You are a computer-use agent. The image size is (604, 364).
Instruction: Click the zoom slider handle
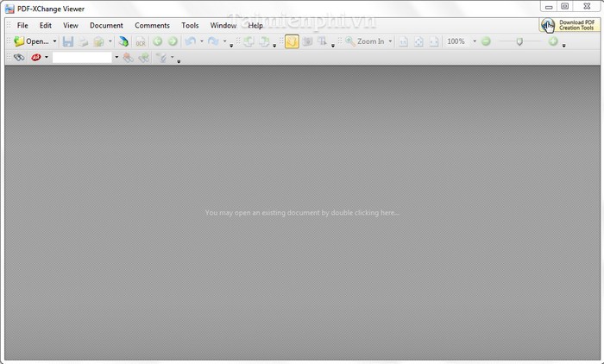pos(519,41)
